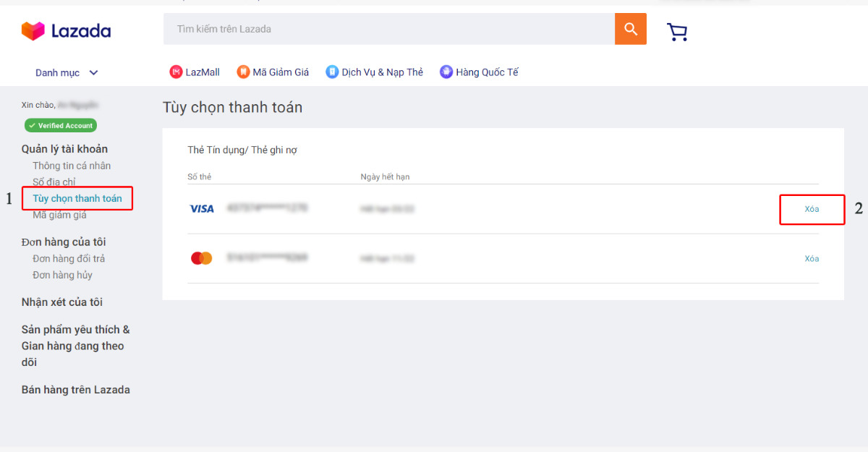Click the Lazada logo
Screen dimensions: 868x452
[66, 30]
